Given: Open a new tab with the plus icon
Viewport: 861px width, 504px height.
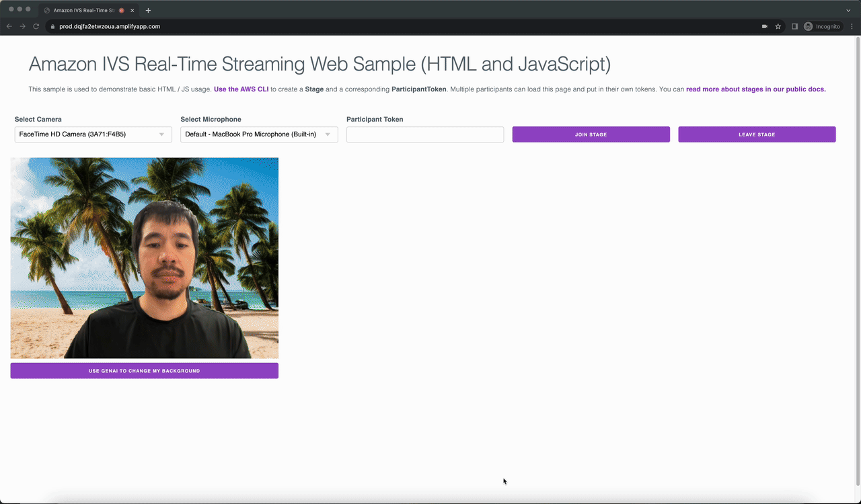Looking at the screenshot, I should tap(148, 10).
